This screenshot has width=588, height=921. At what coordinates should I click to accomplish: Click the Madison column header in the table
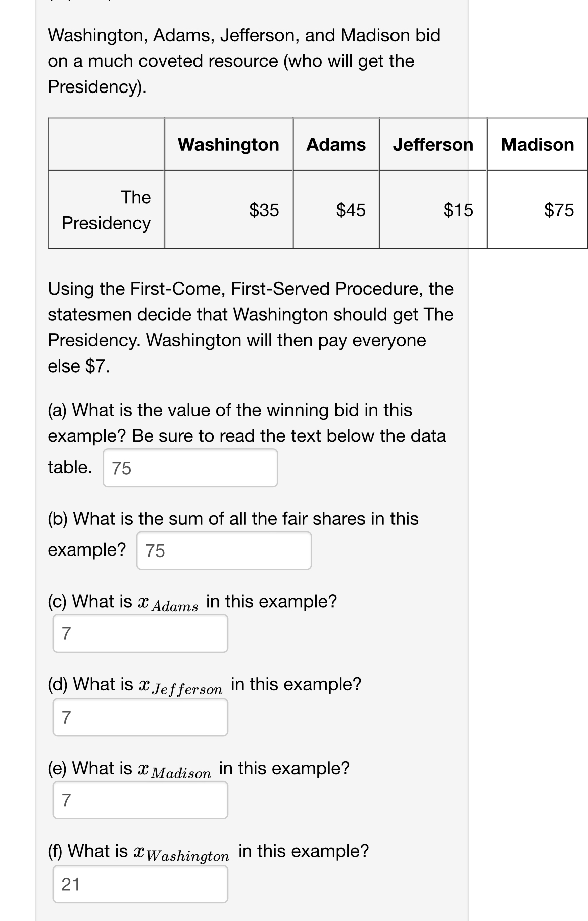coord(536,145)
